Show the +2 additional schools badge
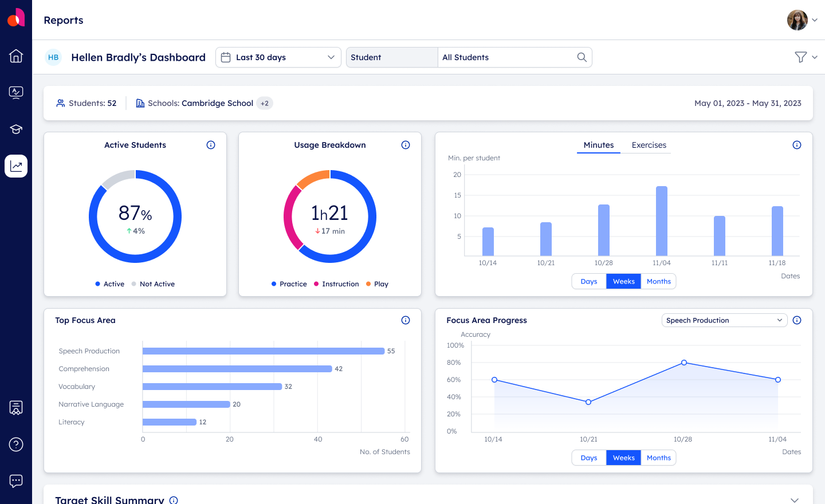The image size is (825, 504). coord(265,103)
